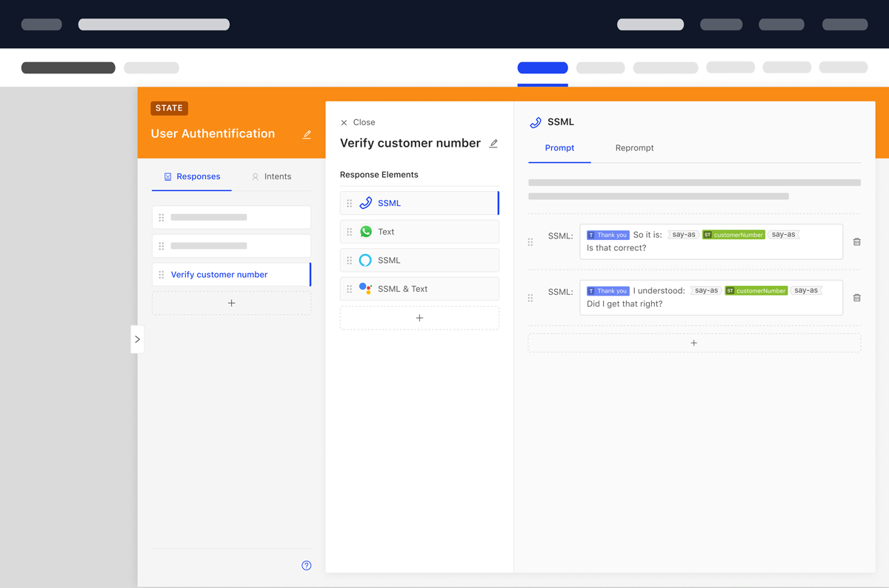This screenshot has width=889, height=588.
Task: Select the Google Assistant SSML & Text element
Action: pyautogui.click(x=419, y=289)
